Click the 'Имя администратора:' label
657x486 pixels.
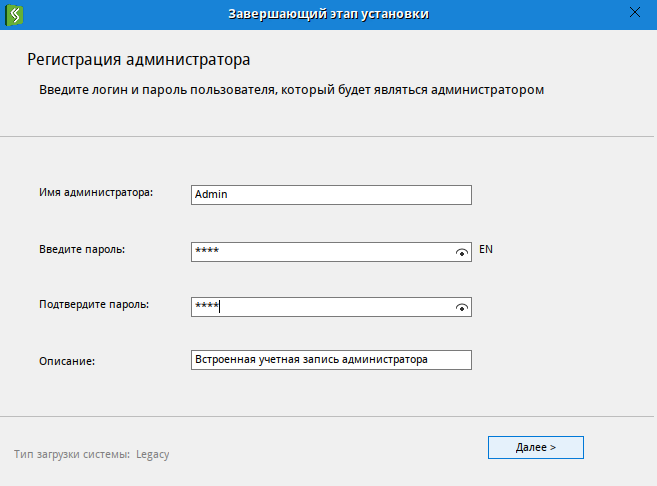(96, 193)
